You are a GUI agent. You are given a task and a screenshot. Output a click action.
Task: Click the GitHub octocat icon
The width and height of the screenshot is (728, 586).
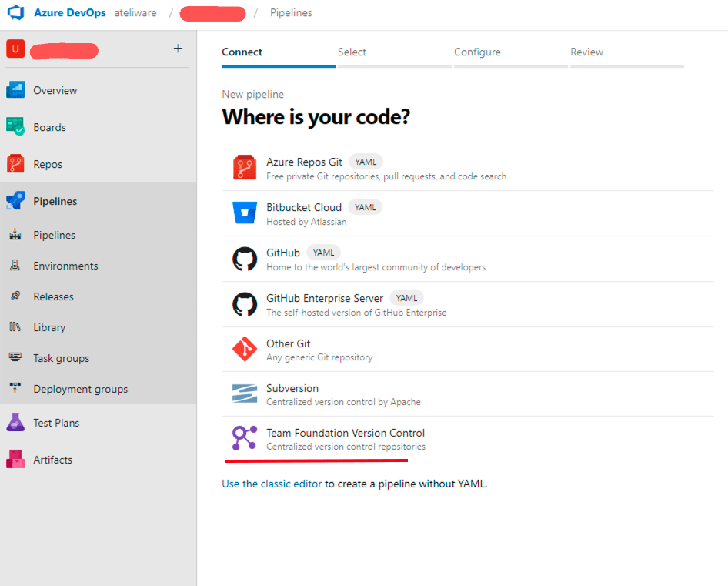pos(245,259)
